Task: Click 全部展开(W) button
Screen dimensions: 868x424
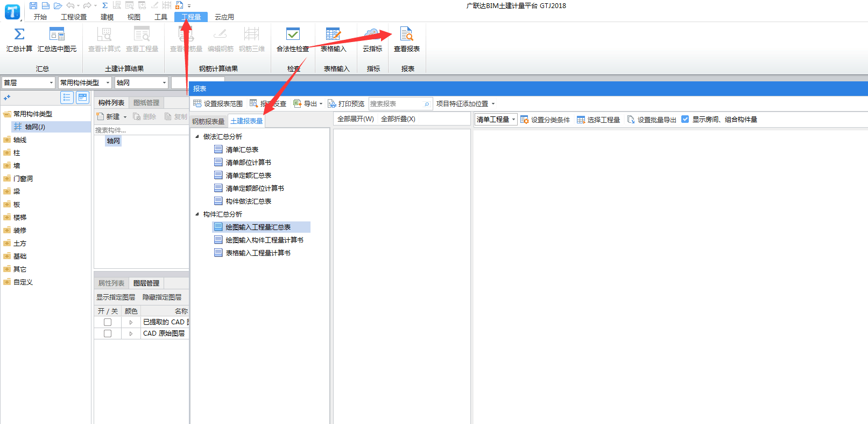Action: [356, 119]
